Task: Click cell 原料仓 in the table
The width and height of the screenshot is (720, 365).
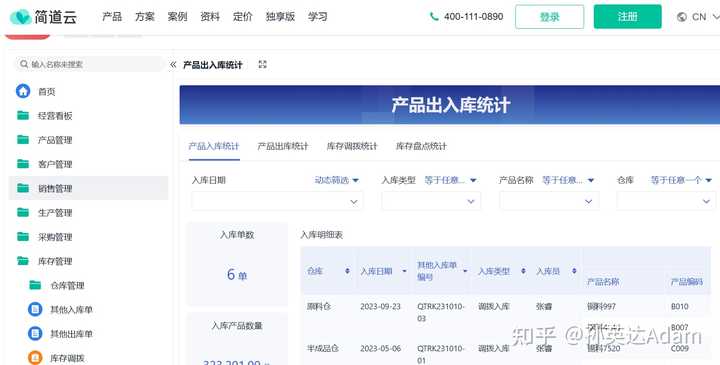Action: coord(319,306)
